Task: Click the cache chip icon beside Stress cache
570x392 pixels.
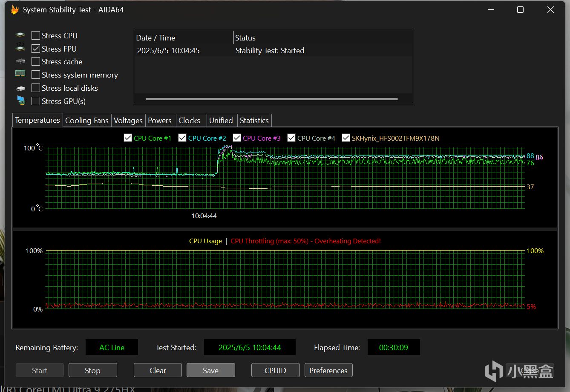Action: (x=20, y=62)
